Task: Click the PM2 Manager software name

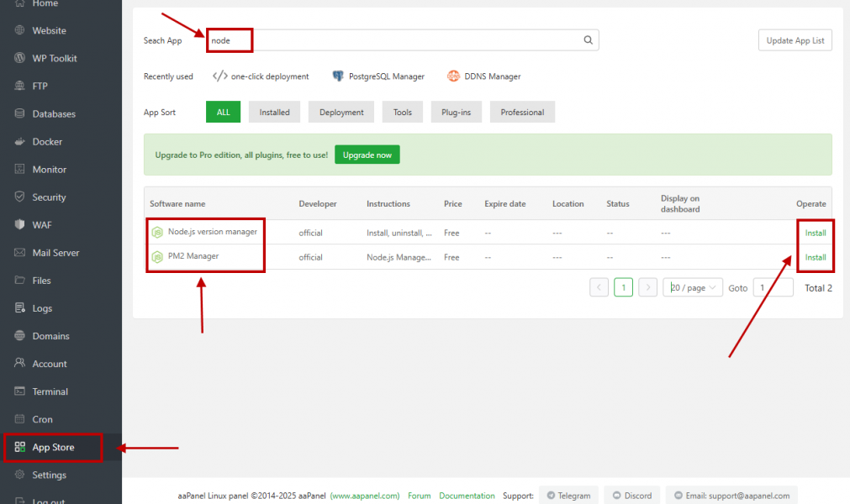Action: pos(193,256)
